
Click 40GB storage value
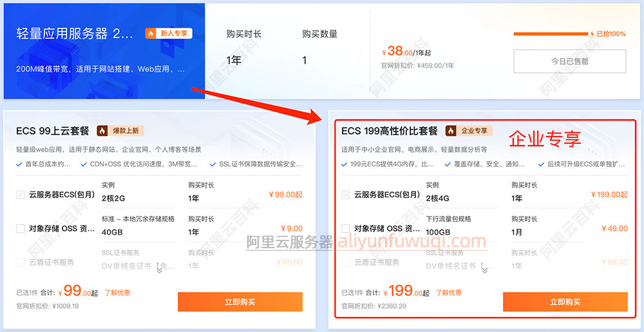click(112, 233)
